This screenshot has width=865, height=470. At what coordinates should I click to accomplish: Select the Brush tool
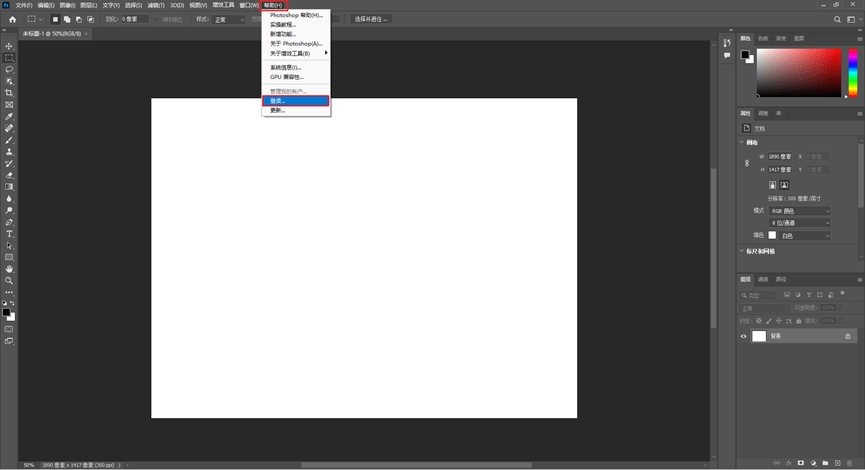[9, 140]
